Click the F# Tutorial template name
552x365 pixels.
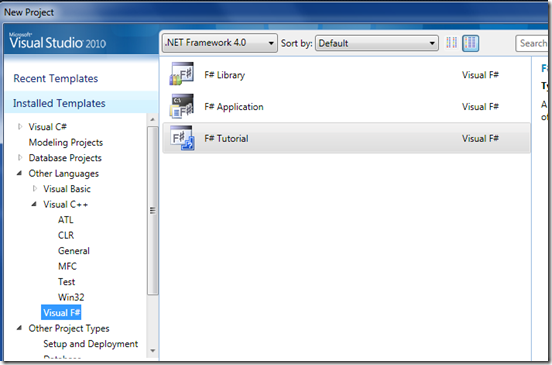(226, 138)
